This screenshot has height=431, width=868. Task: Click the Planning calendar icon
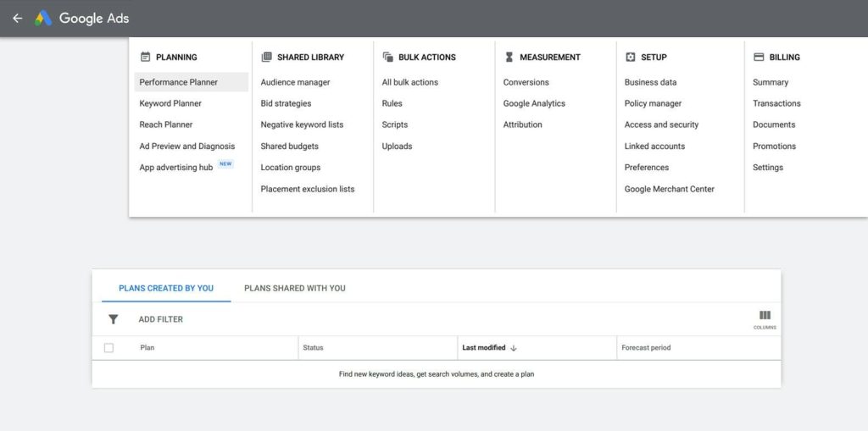146,57
